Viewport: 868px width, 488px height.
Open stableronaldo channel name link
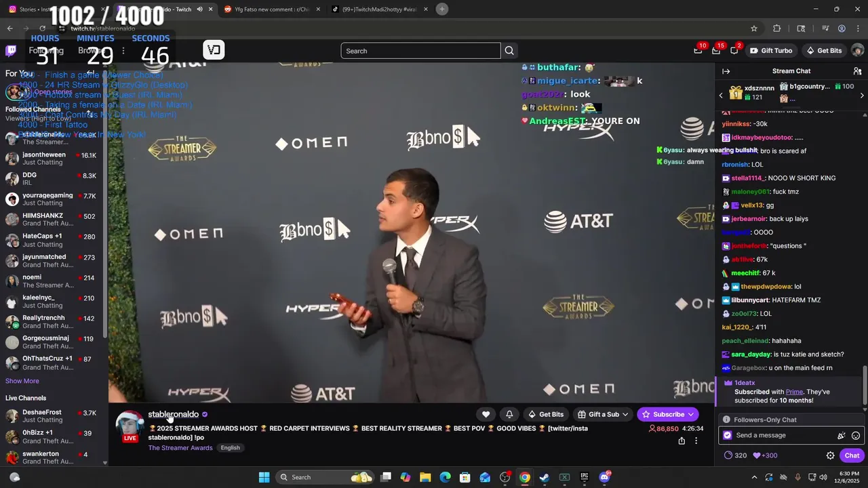[x=173, y=414]
